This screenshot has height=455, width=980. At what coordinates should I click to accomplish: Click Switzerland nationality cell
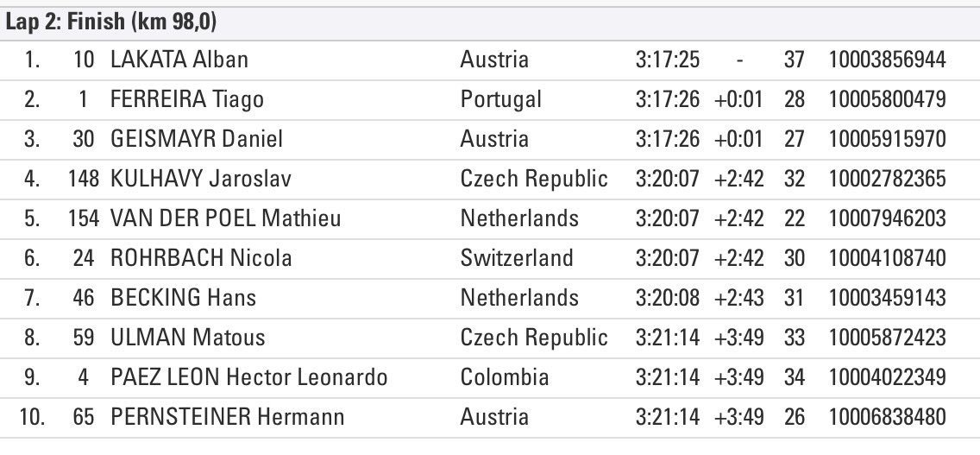(516, 258)
